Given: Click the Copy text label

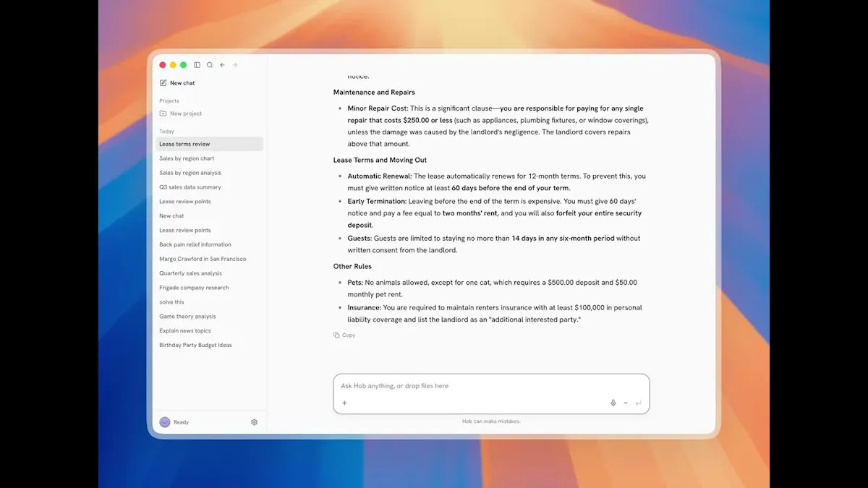Looking at the screenshot, I should (349, 335).
